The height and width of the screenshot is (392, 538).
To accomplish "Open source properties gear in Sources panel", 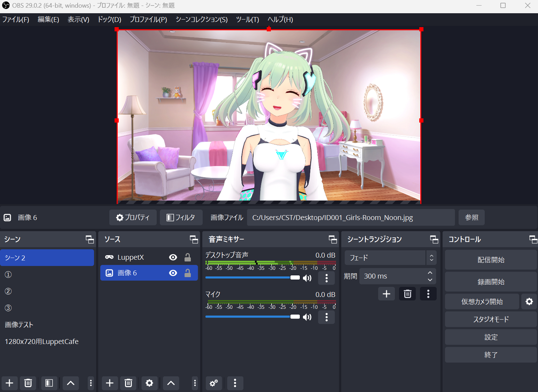I will pos(149,383).
